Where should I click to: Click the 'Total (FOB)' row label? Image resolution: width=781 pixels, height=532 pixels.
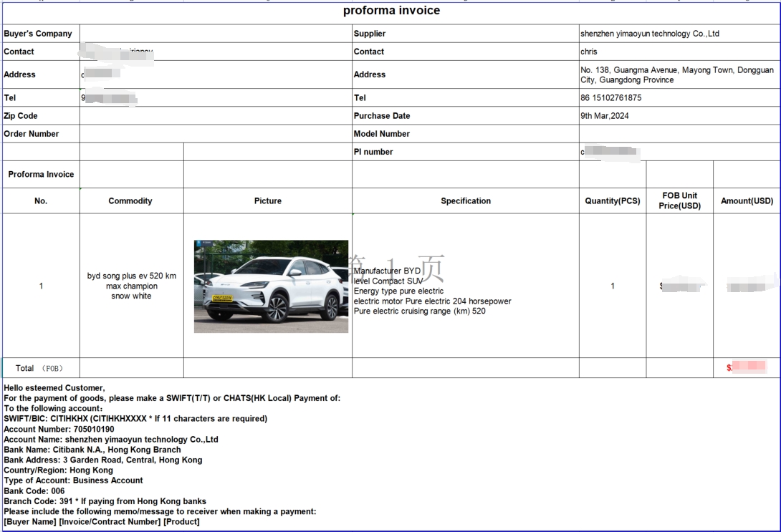pyautogui.click(x=40, y=368)
